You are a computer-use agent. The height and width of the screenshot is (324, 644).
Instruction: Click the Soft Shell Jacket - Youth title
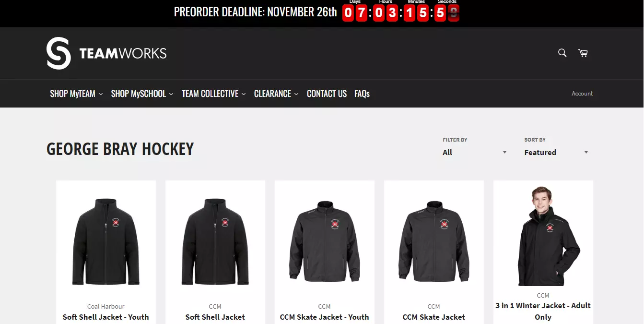pyautogui.click(x=106, y=317)
